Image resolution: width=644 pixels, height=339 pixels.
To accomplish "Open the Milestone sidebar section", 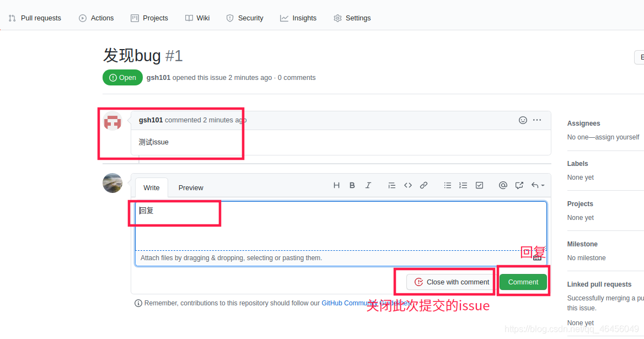I will pos(582,244).
